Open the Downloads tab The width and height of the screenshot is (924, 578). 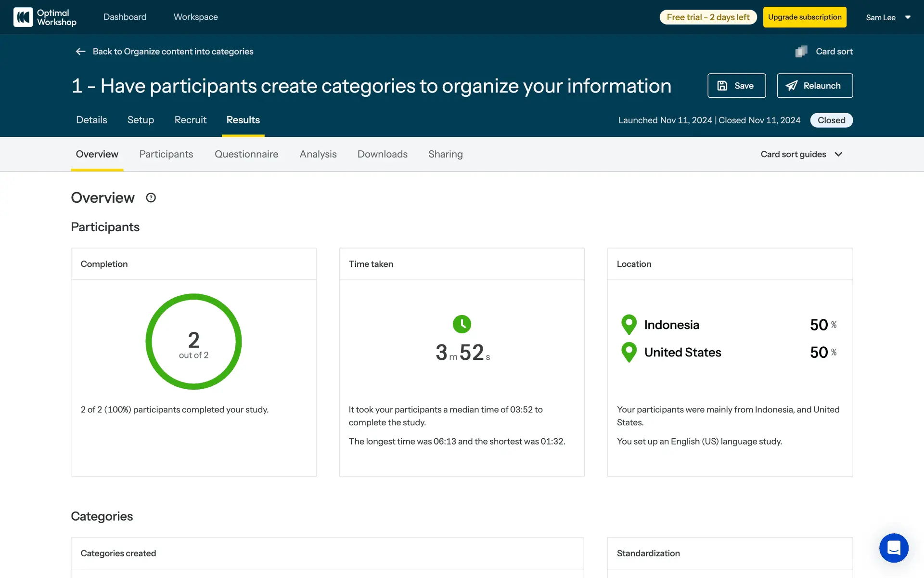point(382,154)
